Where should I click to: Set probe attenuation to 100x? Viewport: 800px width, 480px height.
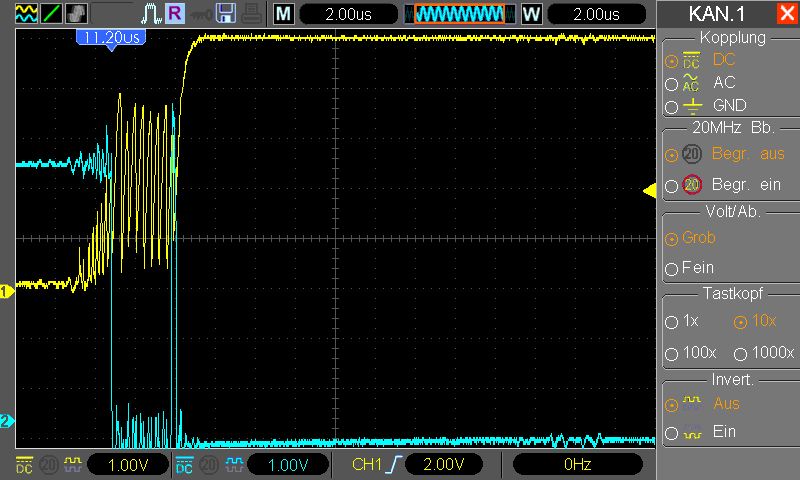671,353
